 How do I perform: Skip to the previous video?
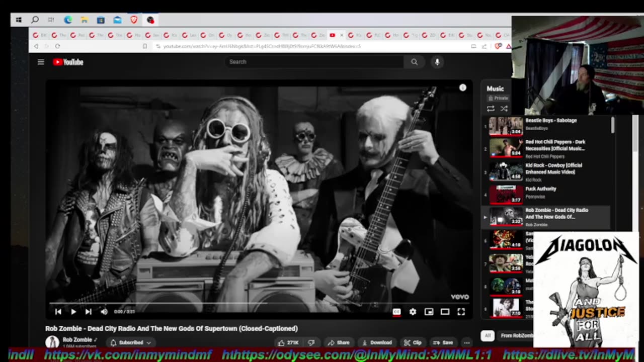58,312
